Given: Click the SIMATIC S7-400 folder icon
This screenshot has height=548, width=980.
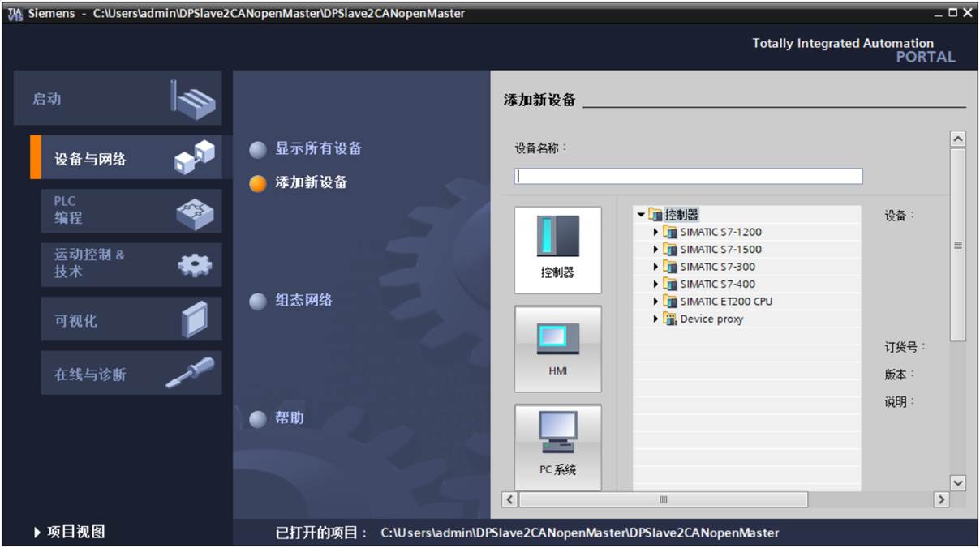Looking at the screenshot, I should pyautogui.click(x=670, y=284).
